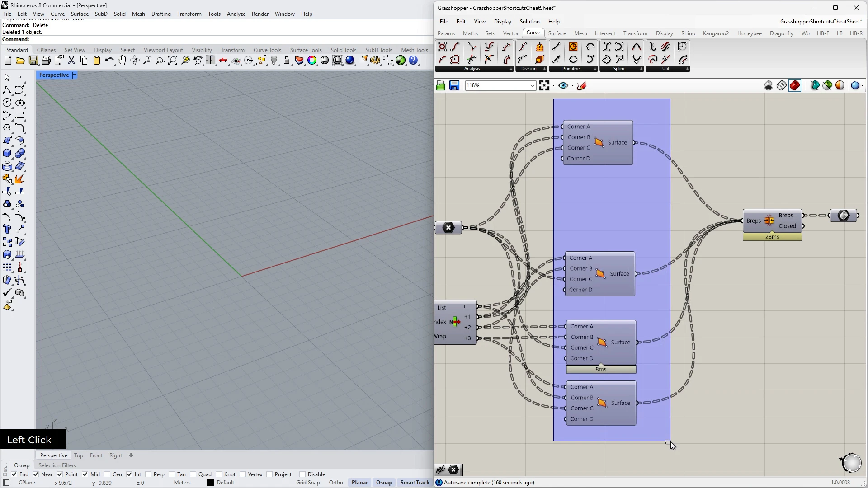Open the canvas zoom percentage dropdown

click(x=532, y=86)
